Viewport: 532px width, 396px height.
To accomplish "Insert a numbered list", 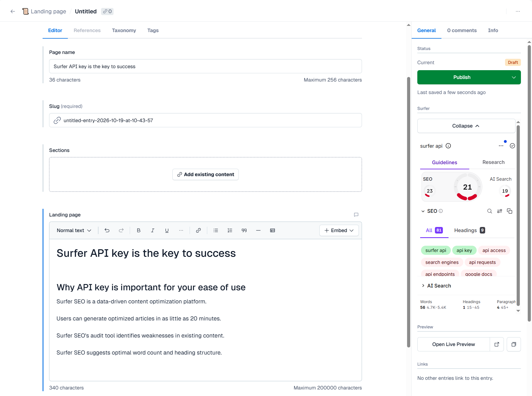I will pyautogui.click(x=230, y=230).
